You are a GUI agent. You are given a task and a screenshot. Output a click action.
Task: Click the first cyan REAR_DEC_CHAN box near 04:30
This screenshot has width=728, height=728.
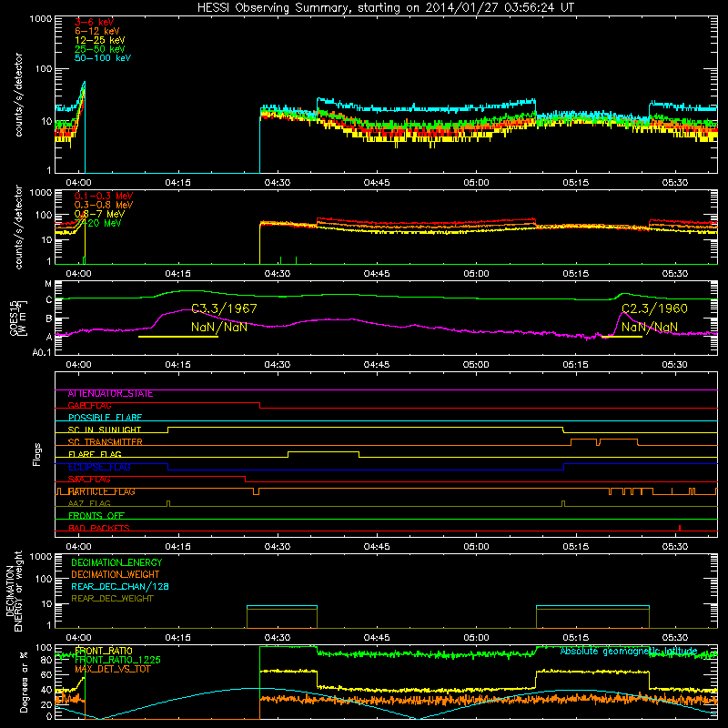pyautogui.click(x=282, y=617)
